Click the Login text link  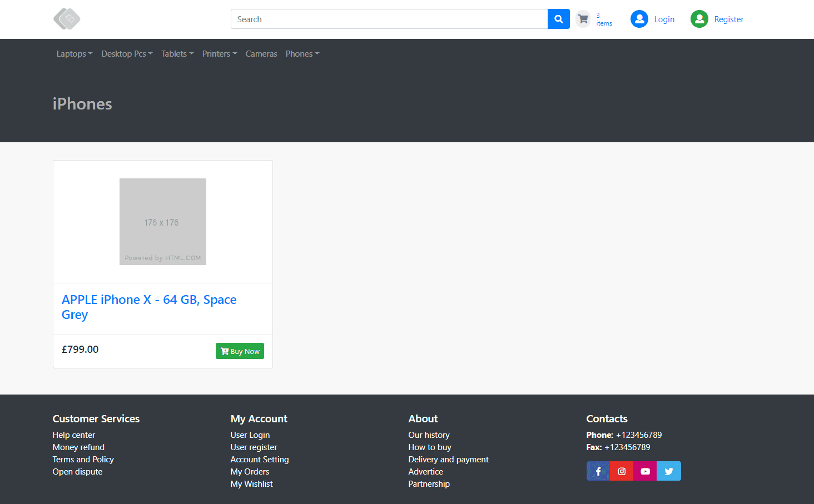tap(664, 19)
